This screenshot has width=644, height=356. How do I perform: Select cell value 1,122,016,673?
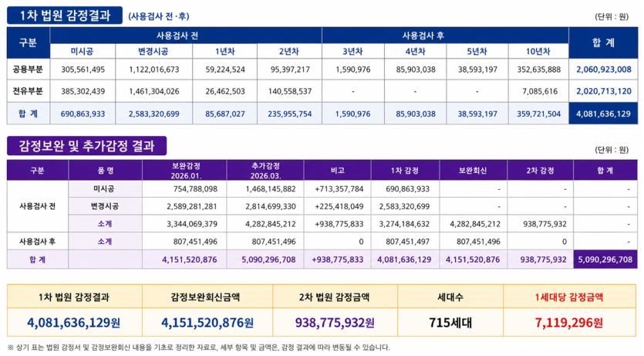pos(154,70)
